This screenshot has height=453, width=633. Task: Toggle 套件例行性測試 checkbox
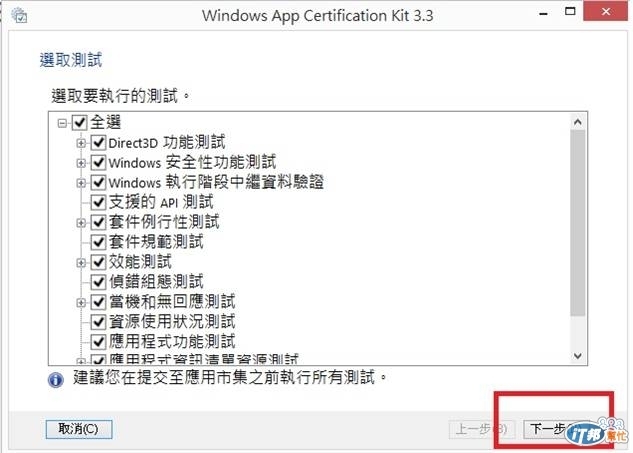pos(98,222)
